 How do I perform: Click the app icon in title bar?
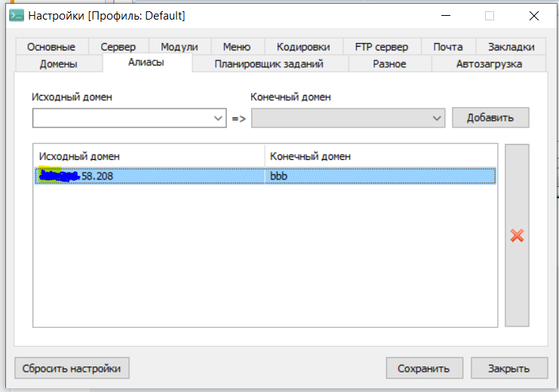click(x=14, y=15)
